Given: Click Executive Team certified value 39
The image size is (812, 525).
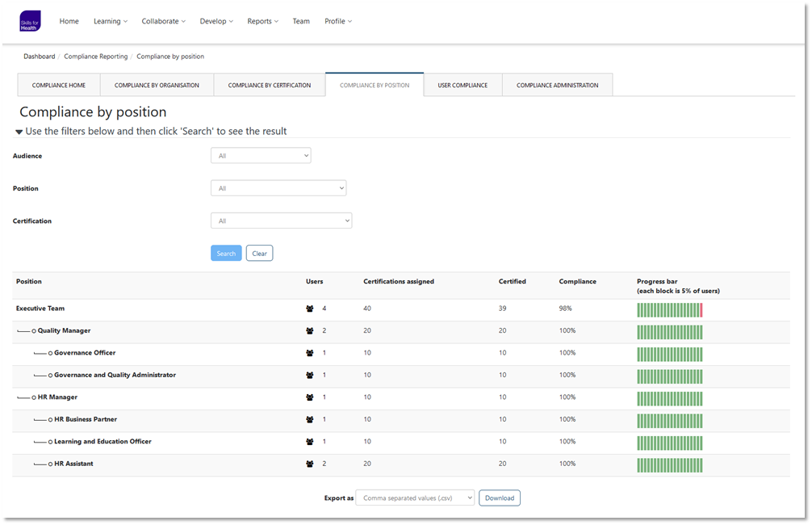Looking at the screenshot, I should (x=502, y=309).
